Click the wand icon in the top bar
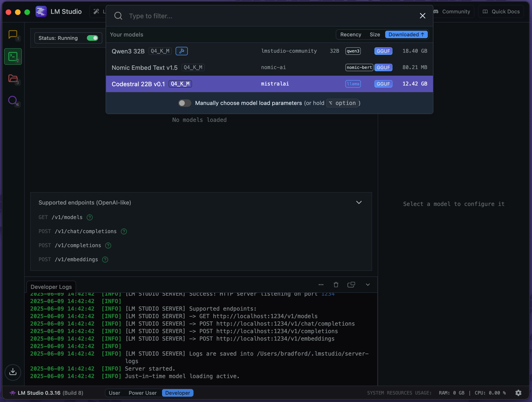The height and width of the screenshot is (402, 532). [96, 11]
